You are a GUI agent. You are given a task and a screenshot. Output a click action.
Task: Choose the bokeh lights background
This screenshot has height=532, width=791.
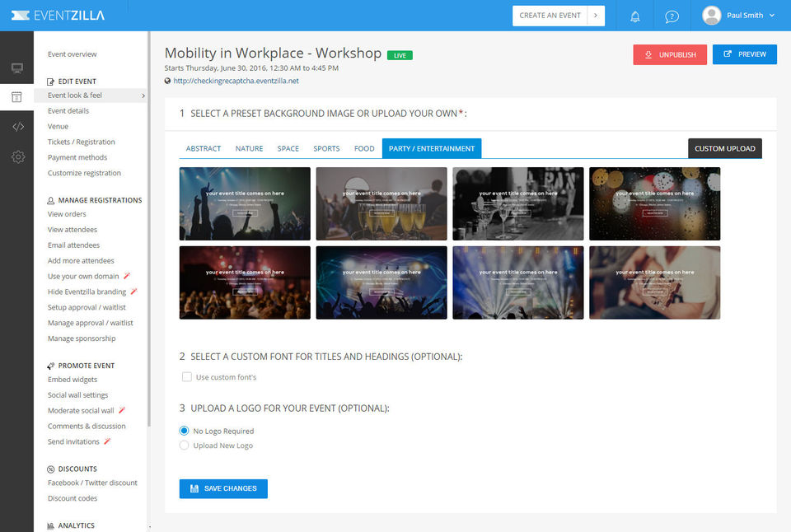(655, 203)
